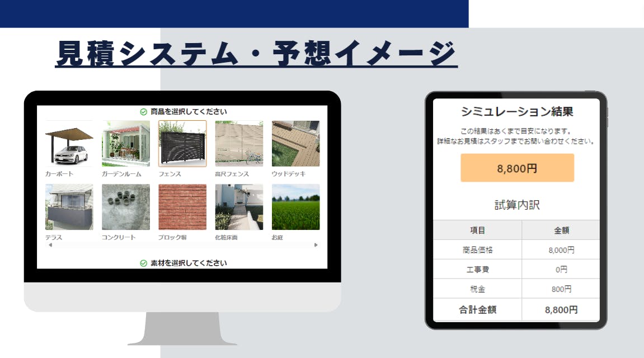The height and width of the screenshot is (358, 644).
Task: Select the 化粧床面 decorative floor product
Action: click(x=239, y=207)
